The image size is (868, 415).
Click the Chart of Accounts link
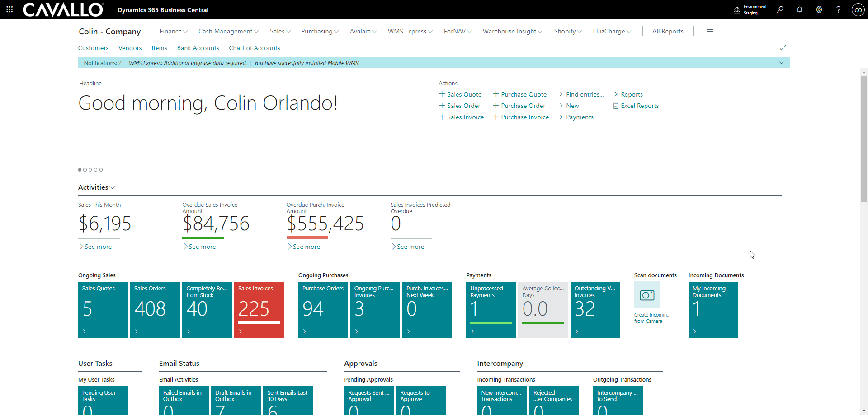[x=254, y=48]
